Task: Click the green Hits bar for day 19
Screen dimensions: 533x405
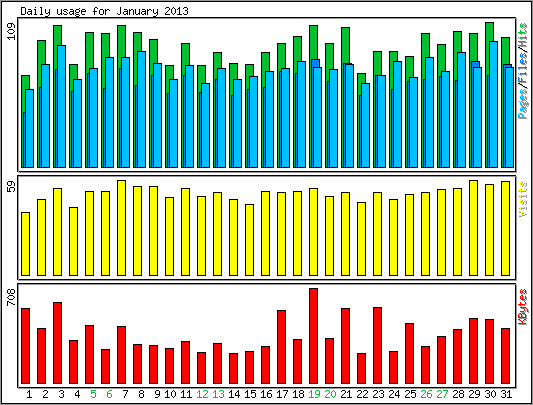Action: (x=313, y=42)
